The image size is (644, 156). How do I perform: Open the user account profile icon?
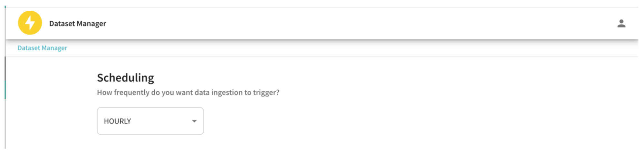tap(621, 24)
